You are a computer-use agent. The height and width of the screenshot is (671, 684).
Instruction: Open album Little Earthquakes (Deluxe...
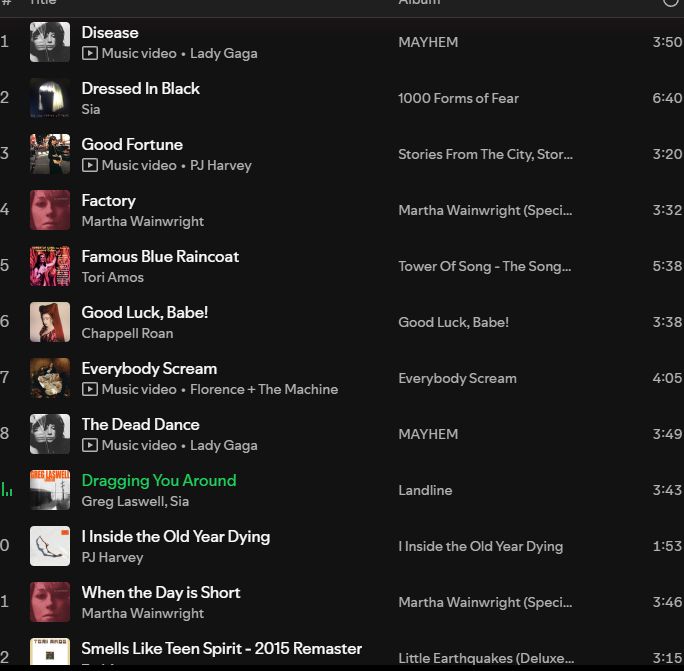coord(486,658)
